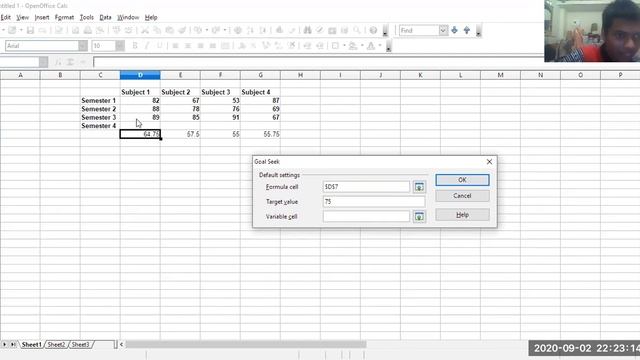
Task: Click the Edit File icon
Action: [59, 30]
